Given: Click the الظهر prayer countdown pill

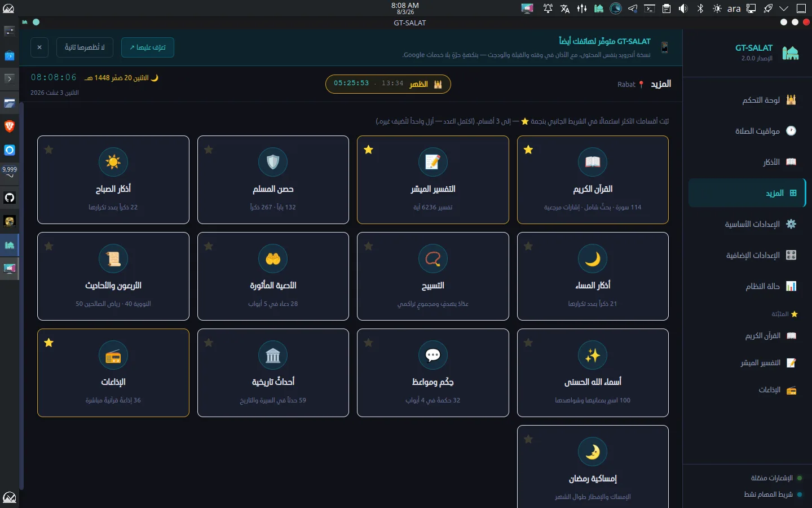Looking at the screenshot, I should [x=388, y=84].
